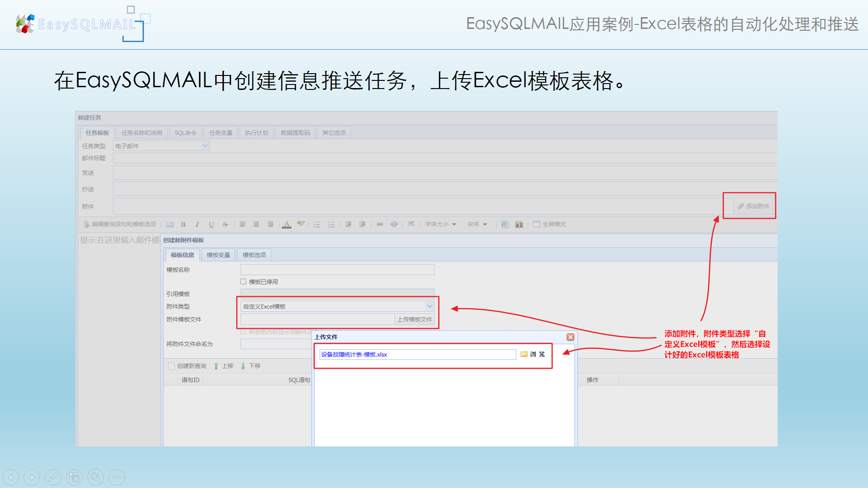Image resolution: width=868 pixels, height=488 pixels.
Task: Click the SQL语句 column header
Action: point(299,380)
